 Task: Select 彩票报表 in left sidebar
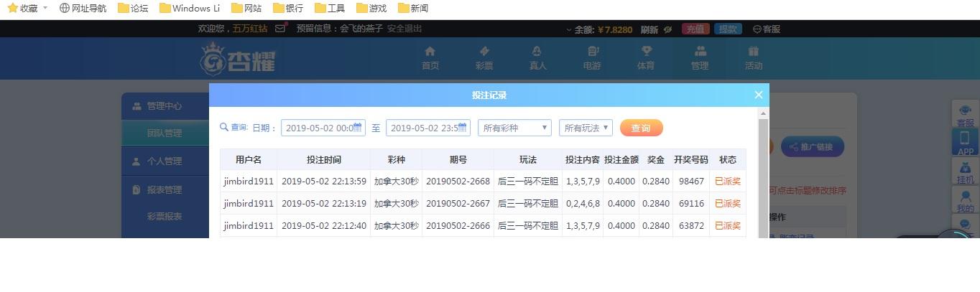click(x=165, y=216)
